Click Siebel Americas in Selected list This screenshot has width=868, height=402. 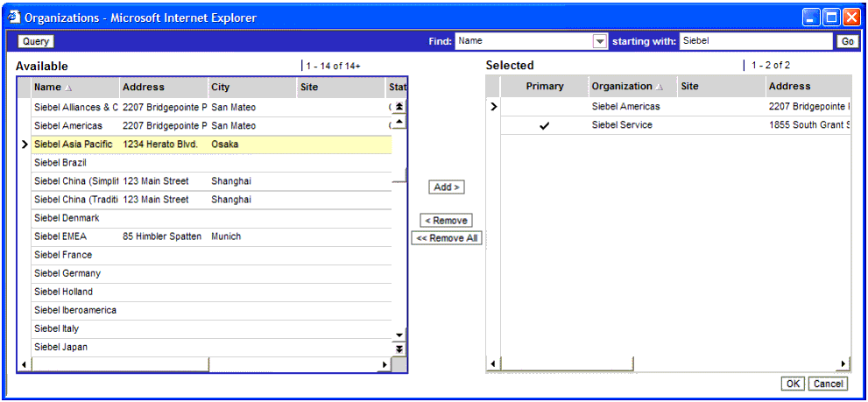(x=625, y=106)
